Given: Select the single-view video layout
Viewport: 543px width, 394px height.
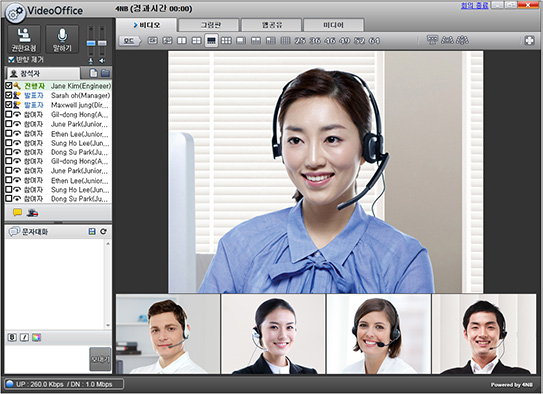Looking at the screenshot, I should pos(152,41).
